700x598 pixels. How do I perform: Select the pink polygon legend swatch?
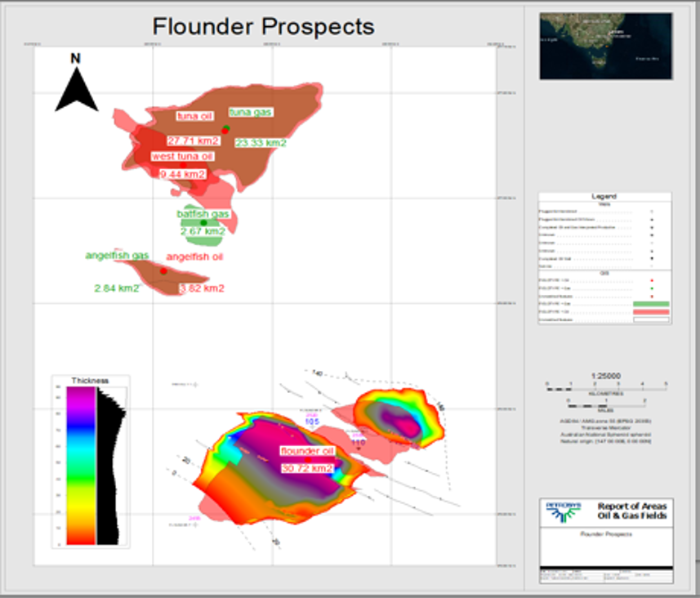pyautogui.click(x=651, y=311)
